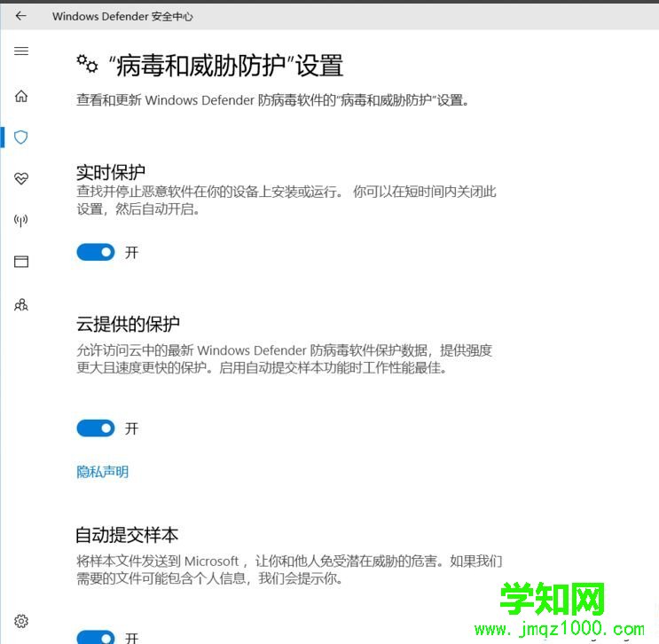Viewport: 659px width, 644px height.
Task: Click the description starting 查找并停止恶意软件
Action: [x=286, y=200]
